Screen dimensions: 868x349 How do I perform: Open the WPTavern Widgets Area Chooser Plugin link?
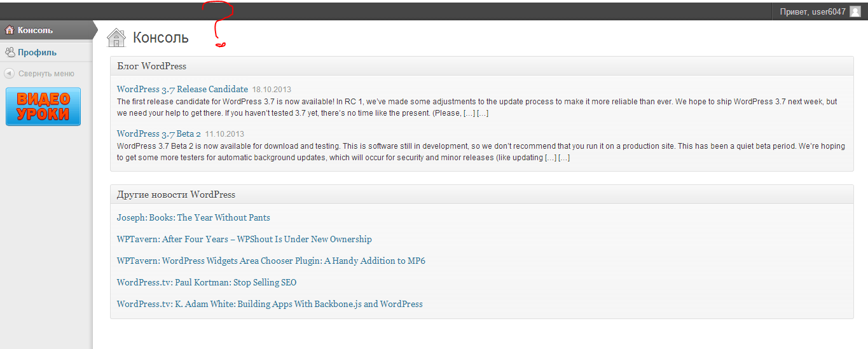coord(271,261)
